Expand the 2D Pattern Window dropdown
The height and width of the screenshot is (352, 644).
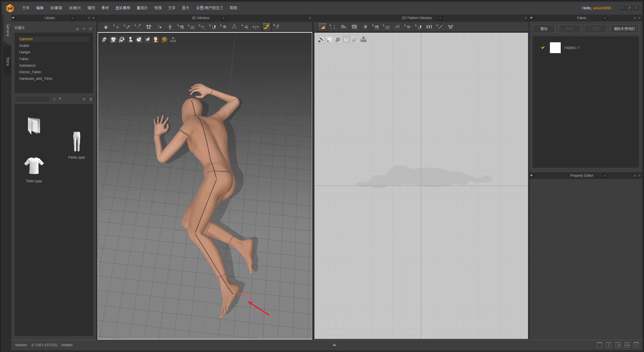click(x=440, y=18)
